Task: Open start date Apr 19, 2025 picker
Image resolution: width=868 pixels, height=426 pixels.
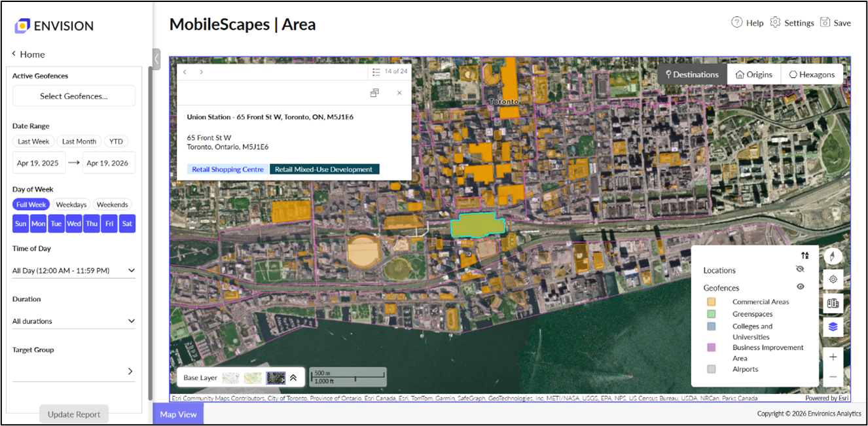Action: click(x=39, y=163)
